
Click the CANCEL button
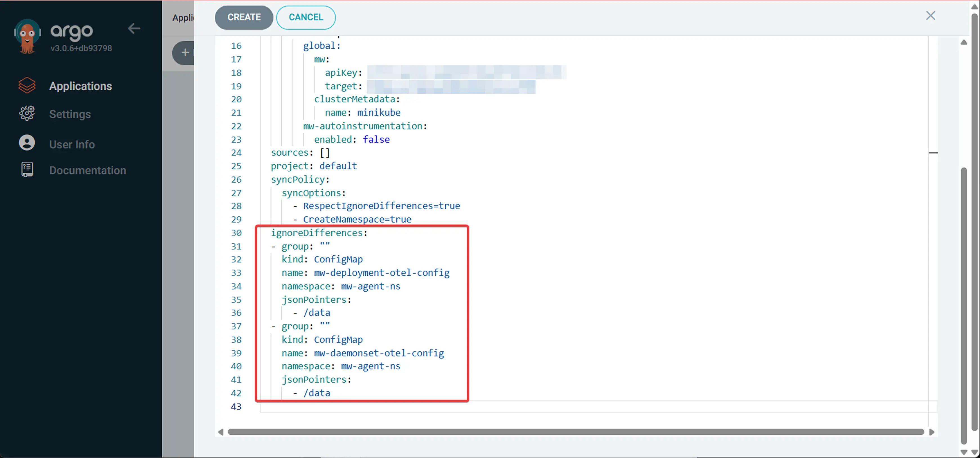pos(305,17)
